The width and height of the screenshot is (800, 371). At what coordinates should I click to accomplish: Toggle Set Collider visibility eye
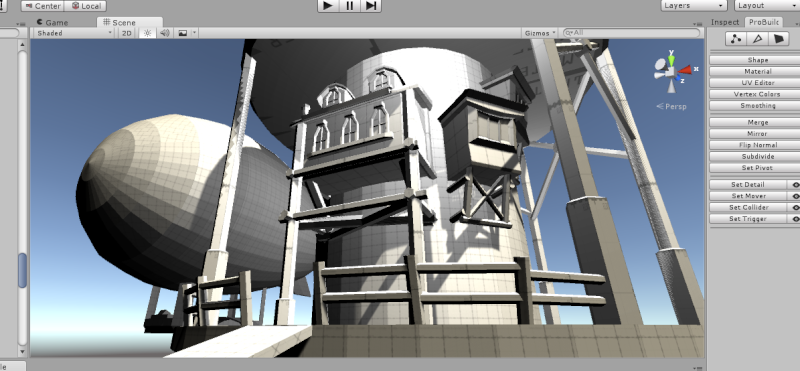795,208
